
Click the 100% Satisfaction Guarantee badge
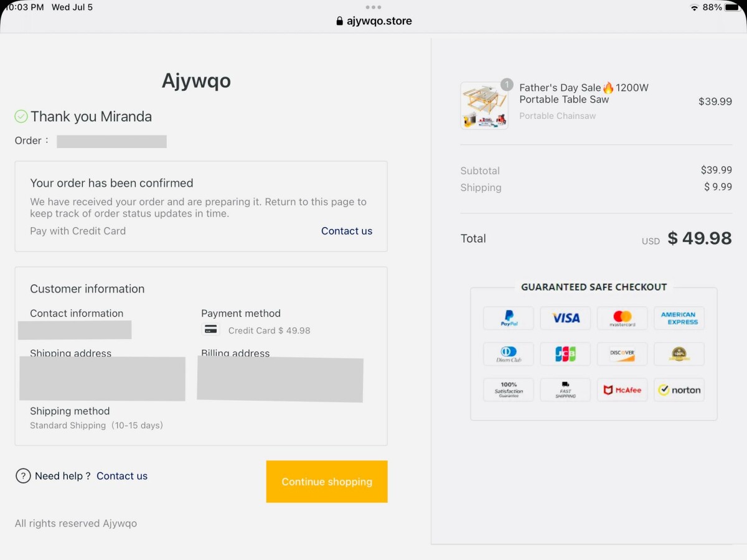(509, 390)
